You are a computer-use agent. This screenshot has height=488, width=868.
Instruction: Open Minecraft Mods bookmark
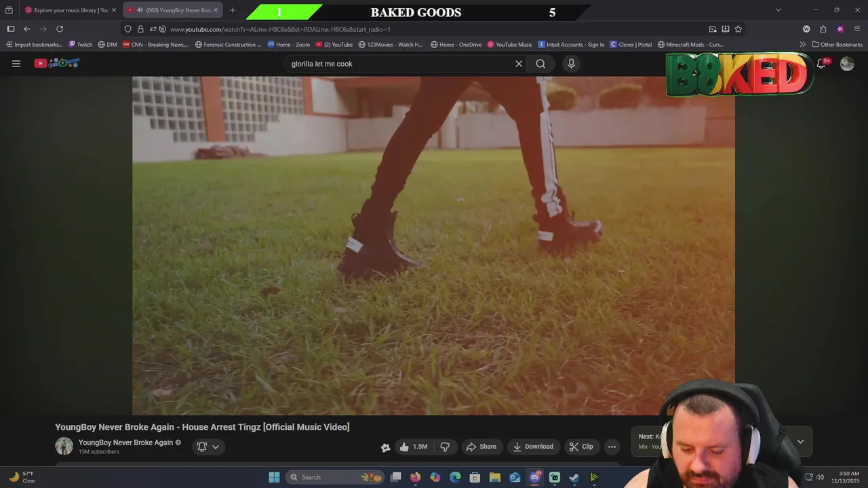coord(690,45)
